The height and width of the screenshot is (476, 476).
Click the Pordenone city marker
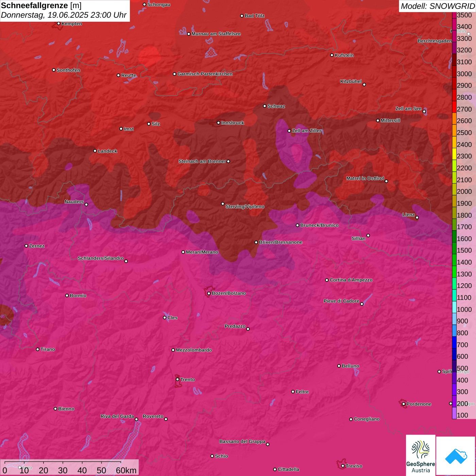click(404, 404)
